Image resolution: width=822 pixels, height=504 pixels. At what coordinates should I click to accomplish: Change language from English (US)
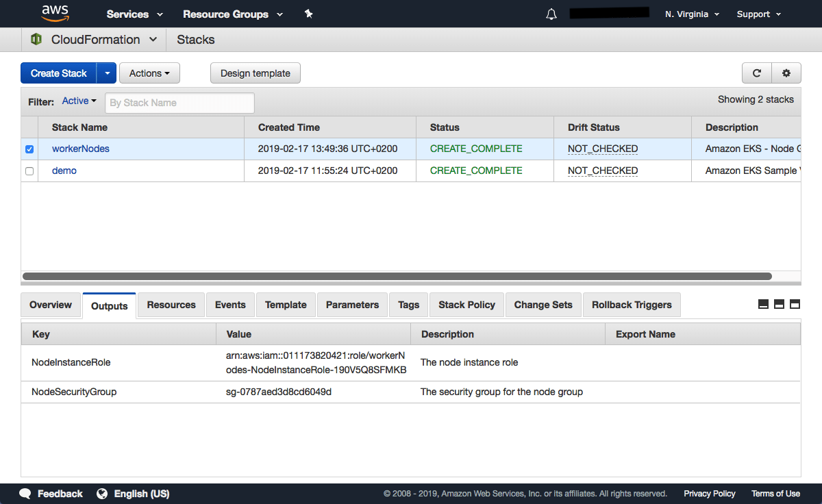coord(142,494)
